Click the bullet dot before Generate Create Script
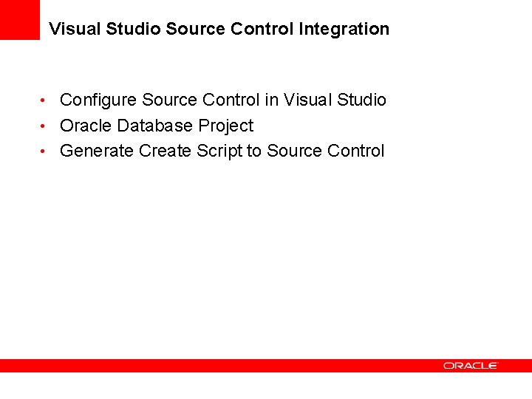 coord(44,151)
